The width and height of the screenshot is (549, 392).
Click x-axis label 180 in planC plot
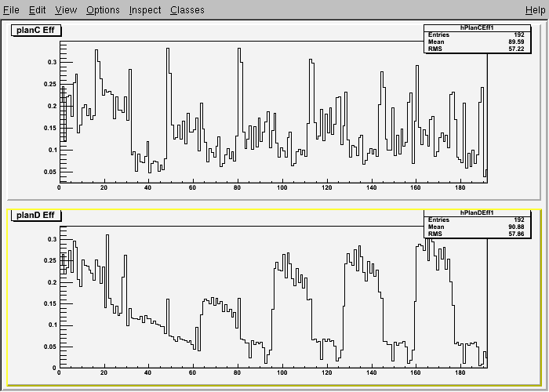460,187
